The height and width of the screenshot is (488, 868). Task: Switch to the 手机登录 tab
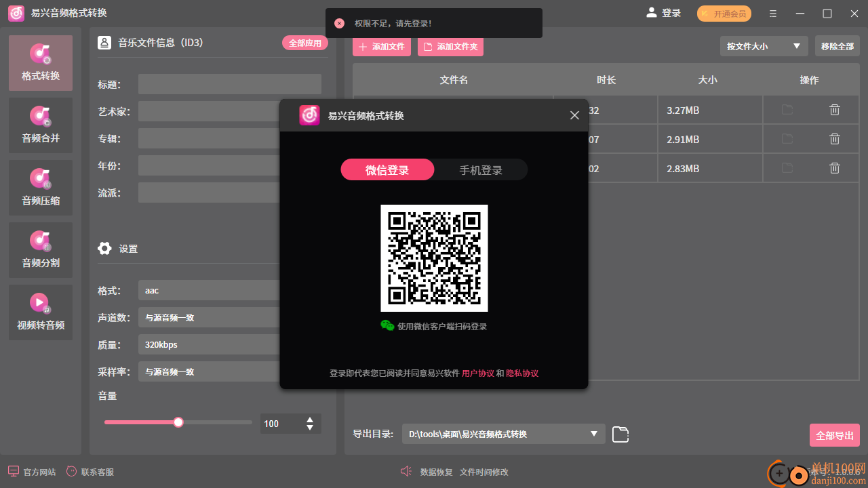[481, 169]
